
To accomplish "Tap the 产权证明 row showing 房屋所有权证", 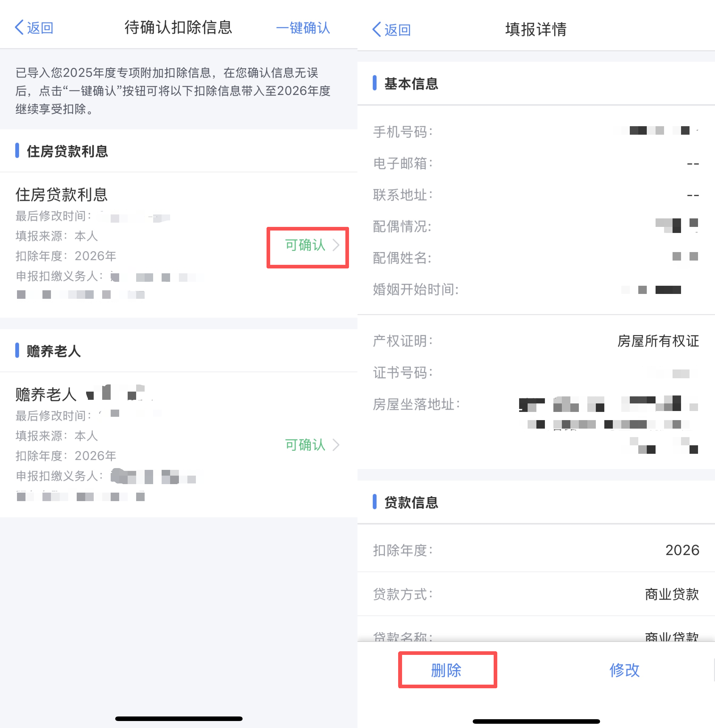I will click(536, 341).
